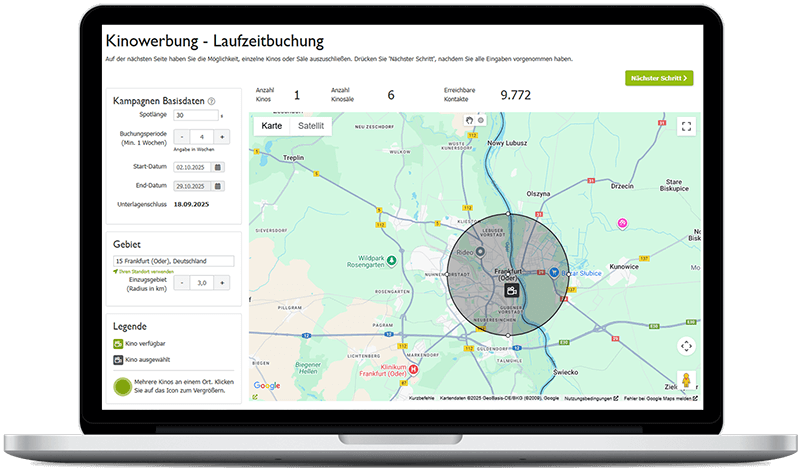The height and width of the screenshot is (468, 800).
Task: Click the bottom radius handle of the circle
Action: (x=508, y=335)
